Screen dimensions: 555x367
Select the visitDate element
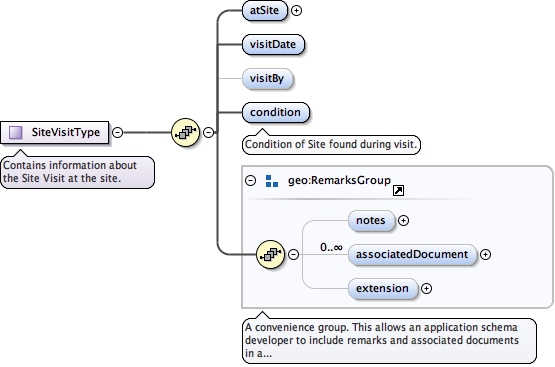pyautogui.click(x=273, y=44)
